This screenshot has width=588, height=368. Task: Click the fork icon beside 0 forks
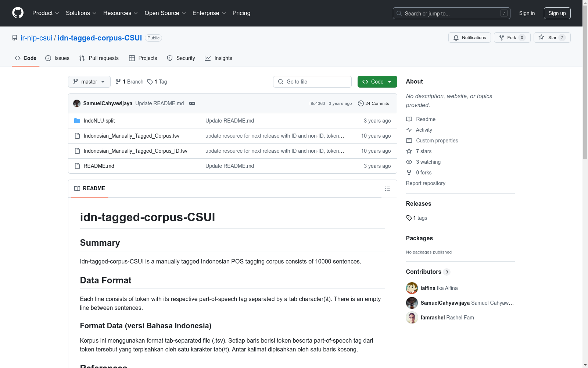(409, 173)
